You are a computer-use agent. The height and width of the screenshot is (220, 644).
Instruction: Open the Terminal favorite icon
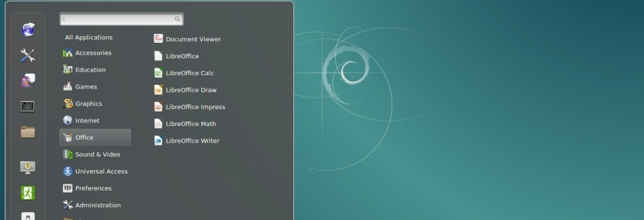(28, 106)
